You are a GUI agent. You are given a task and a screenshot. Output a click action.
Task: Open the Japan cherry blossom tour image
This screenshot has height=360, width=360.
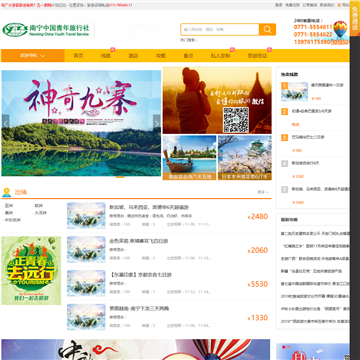245,158
